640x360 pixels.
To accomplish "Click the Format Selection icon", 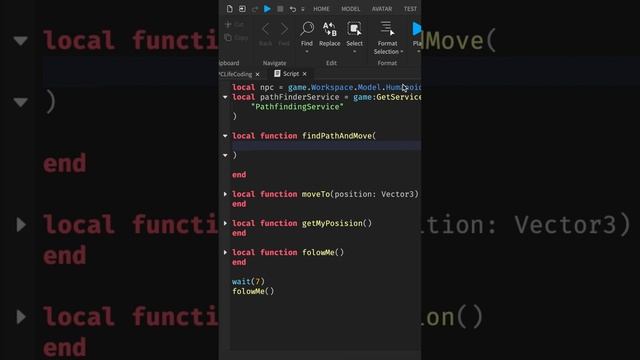I will pyautogui.click(x=387, y=29).
